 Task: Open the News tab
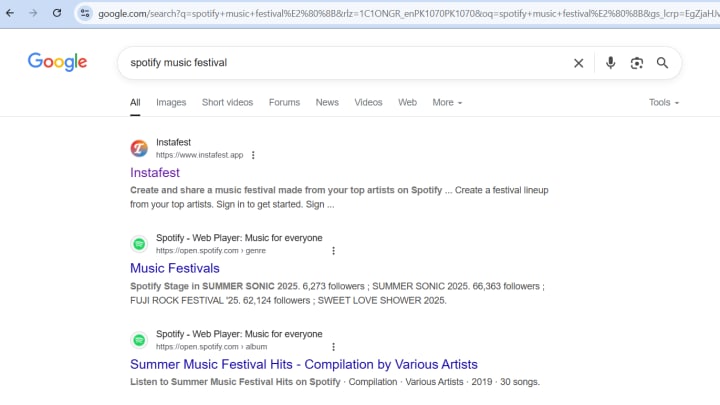[x=327, y=102]
